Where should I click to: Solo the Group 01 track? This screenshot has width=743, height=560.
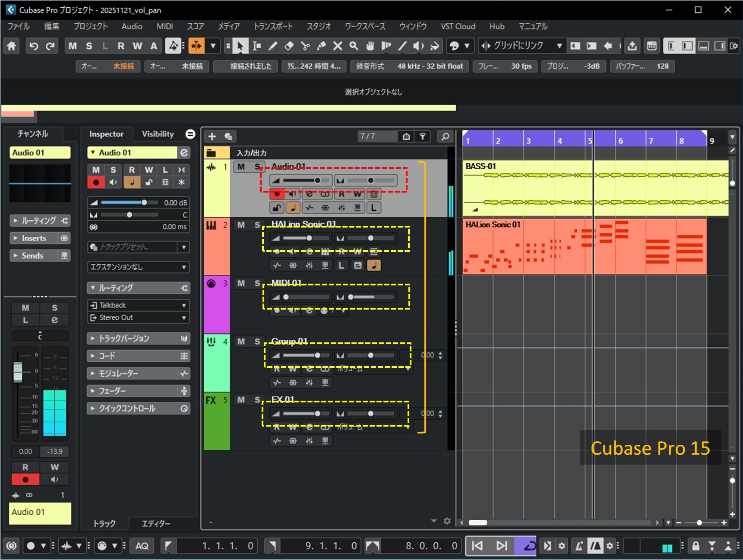click(x=257, y=342)
